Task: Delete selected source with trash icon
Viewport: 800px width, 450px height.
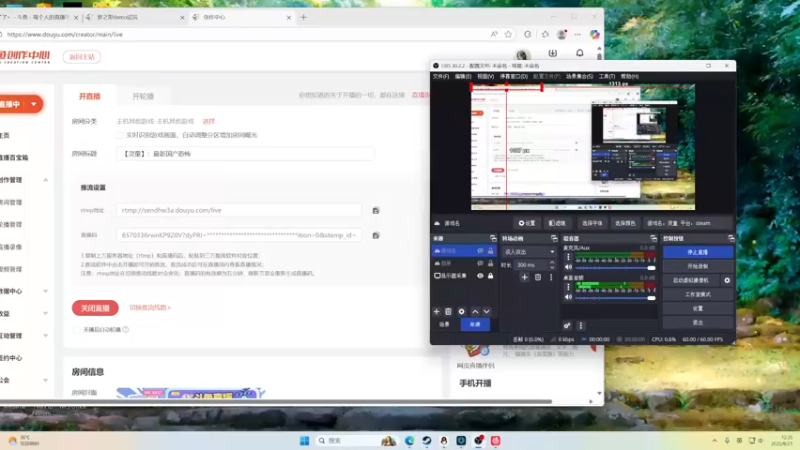Action: [448, 311]
